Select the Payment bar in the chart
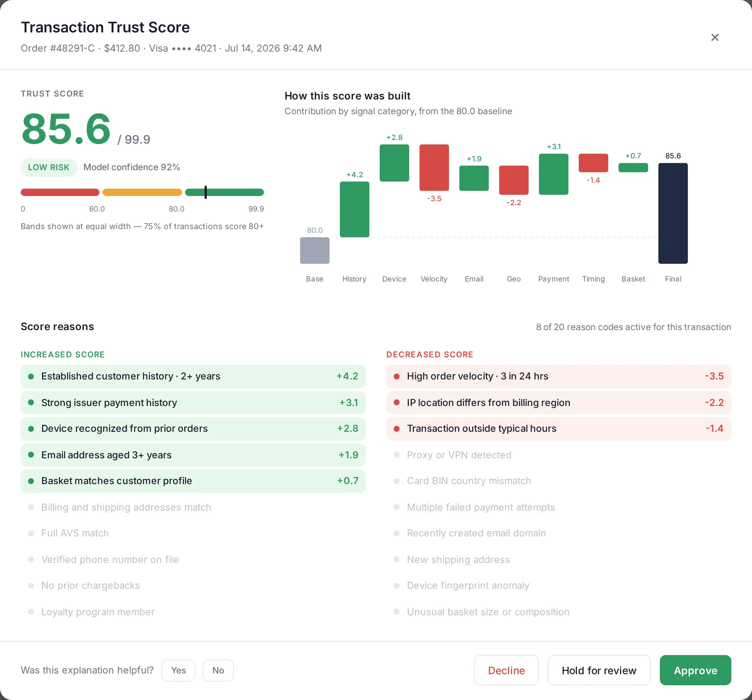Image resolution: width=752 pixels, height=700 pixels. click(x=553, y=174)
